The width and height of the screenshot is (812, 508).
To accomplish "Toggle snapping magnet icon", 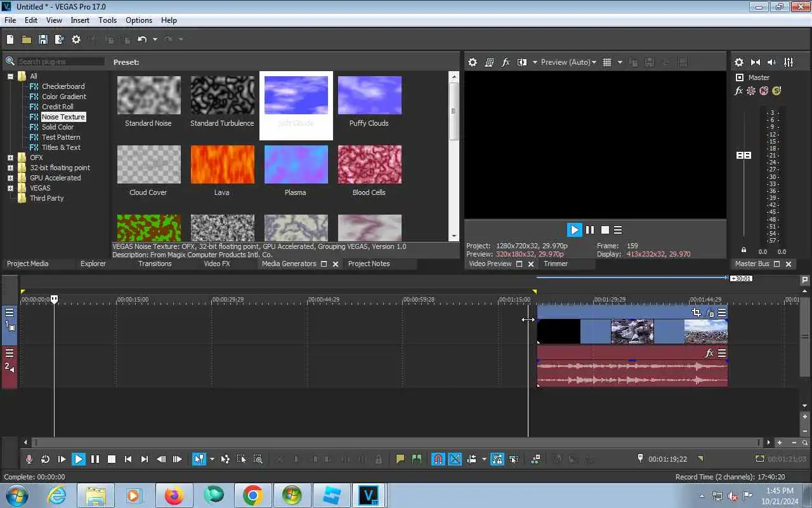I will (438, 459).
